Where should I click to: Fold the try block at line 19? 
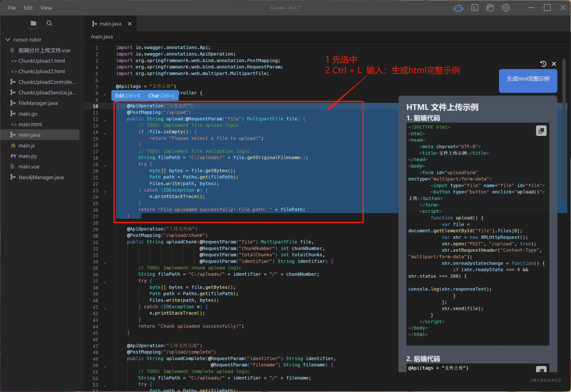point(105,166)
